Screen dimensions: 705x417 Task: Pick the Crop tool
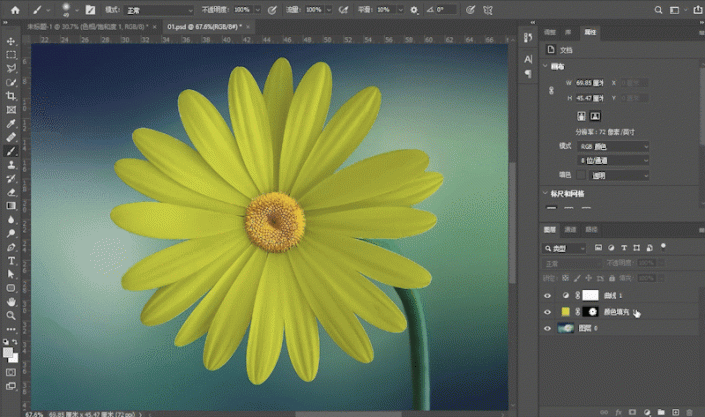[x=10, y=96]
